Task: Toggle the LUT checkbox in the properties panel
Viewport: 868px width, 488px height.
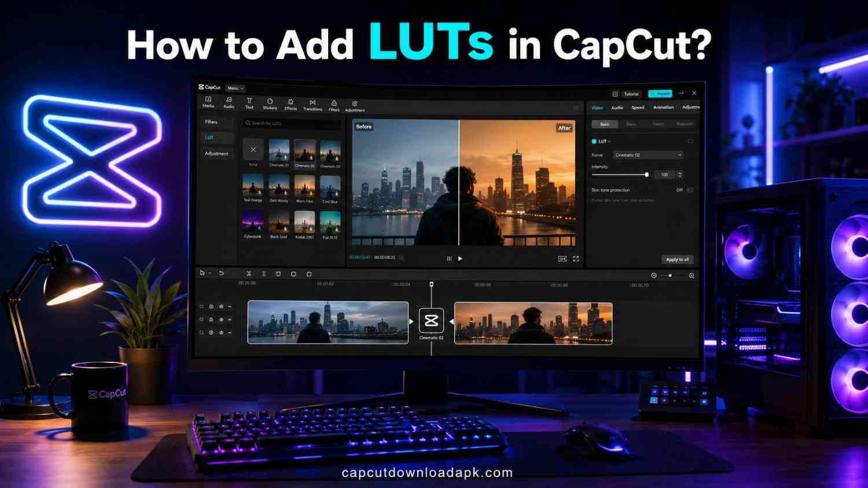Action: click(594, 141)
